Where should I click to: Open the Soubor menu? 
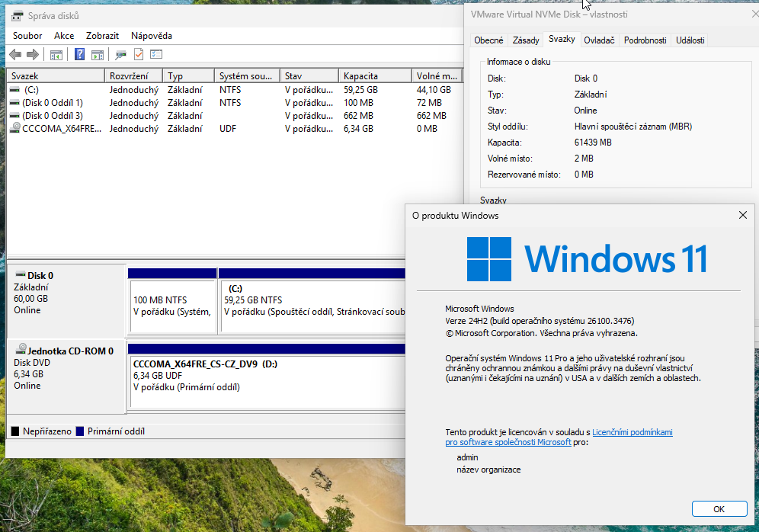click(x=27, y=36)
